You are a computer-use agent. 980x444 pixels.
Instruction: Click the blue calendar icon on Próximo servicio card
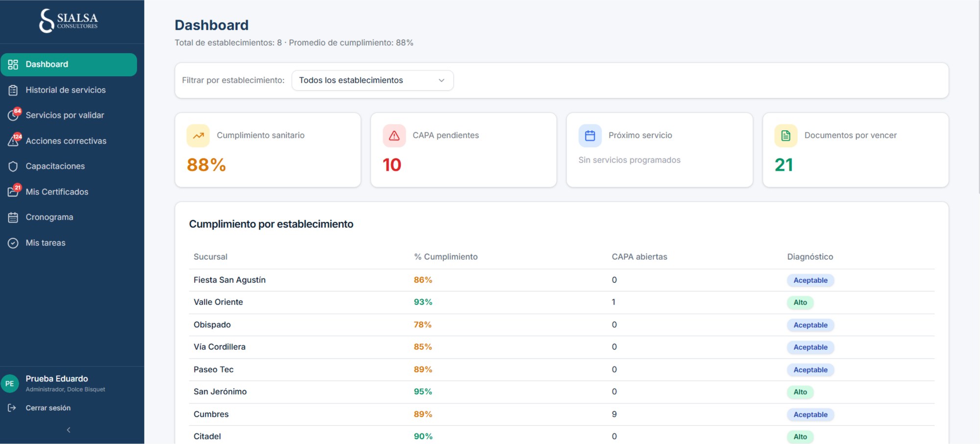590,136
